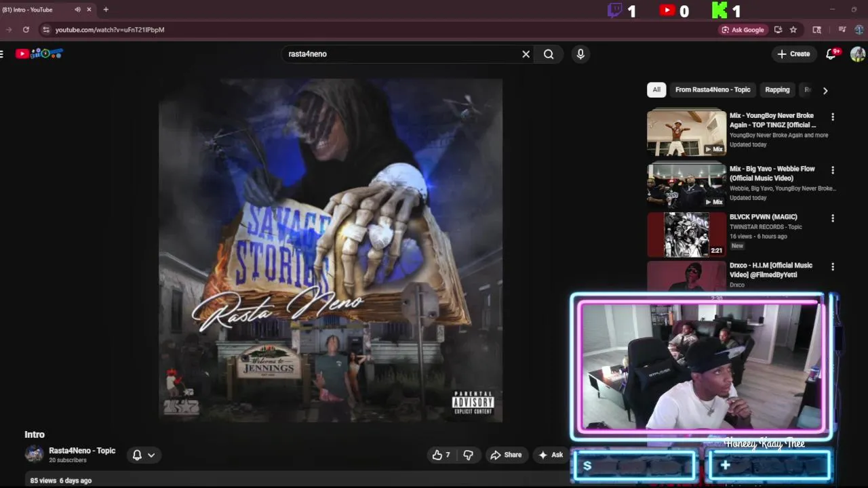This screenshot has width=868, height=488.
Task: Open Drxco - H.I.M video title
Action: coord(771,270)
